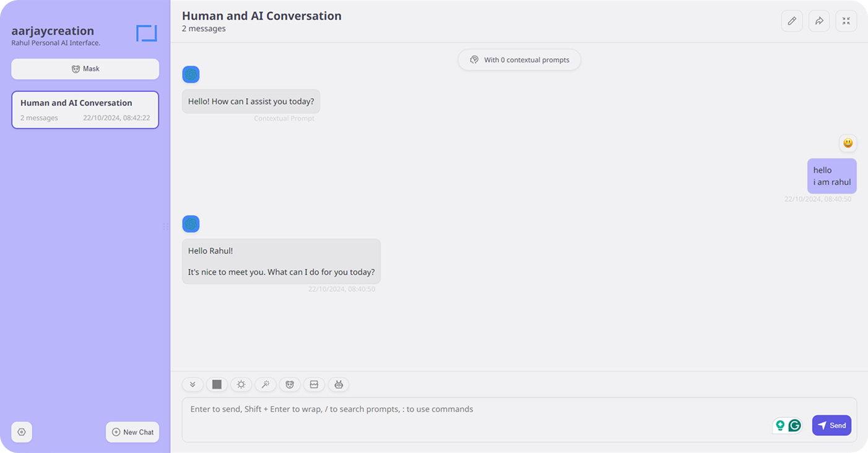868x453 pixels.
Task: Click the scroll-to-bottom double chevron
Action: click(x=193, y=384)
